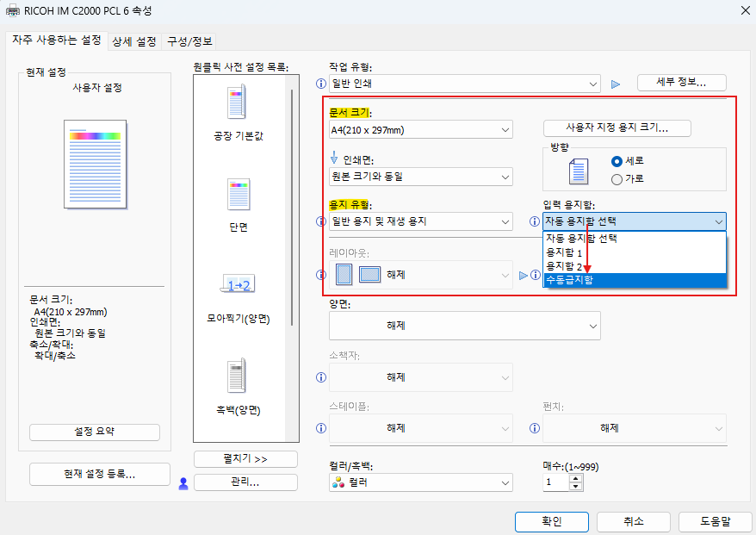Switch to 상세 설정 tab
This screenshot has height=535, width=756.
pos(134,41)
